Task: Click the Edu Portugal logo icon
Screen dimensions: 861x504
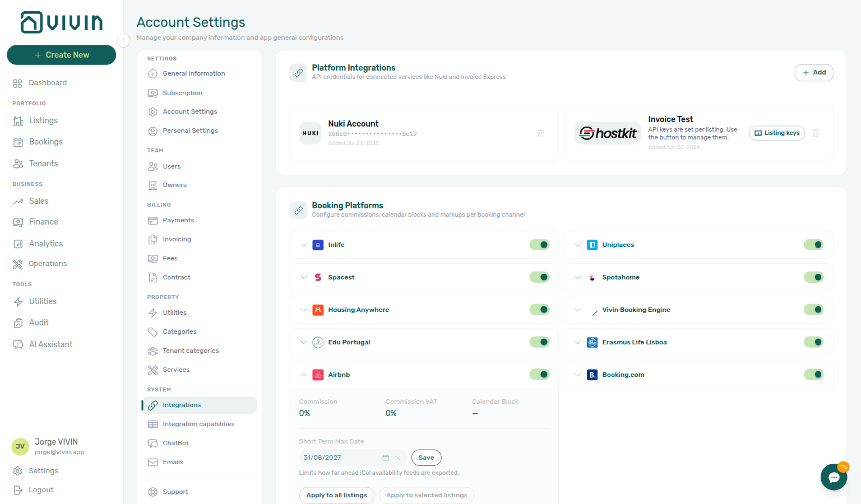Action: (x=318, y=342)
